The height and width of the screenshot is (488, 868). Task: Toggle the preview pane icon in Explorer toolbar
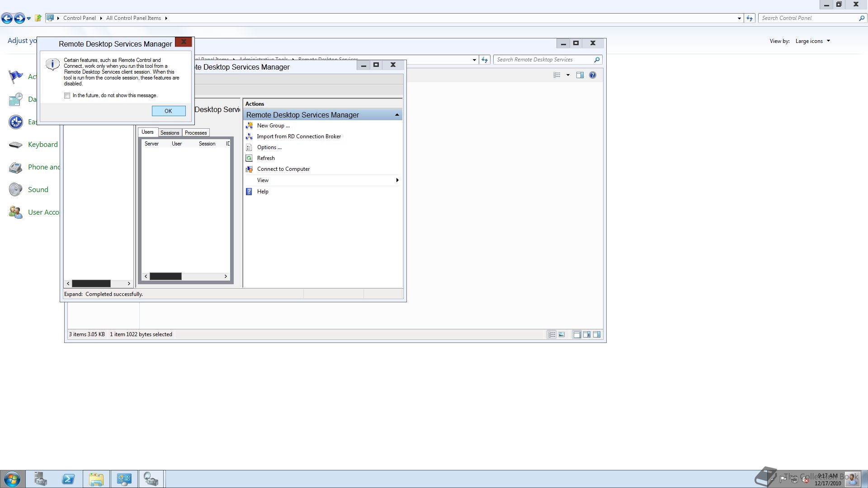[x=580, y=75]
